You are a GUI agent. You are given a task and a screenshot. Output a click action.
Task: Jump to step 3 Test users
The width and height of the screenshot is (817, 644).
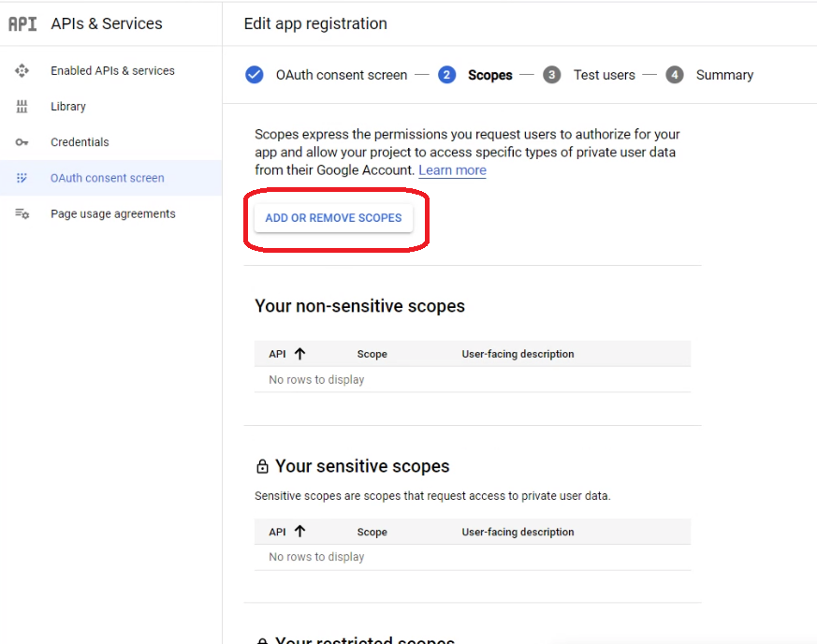(604, 75)
